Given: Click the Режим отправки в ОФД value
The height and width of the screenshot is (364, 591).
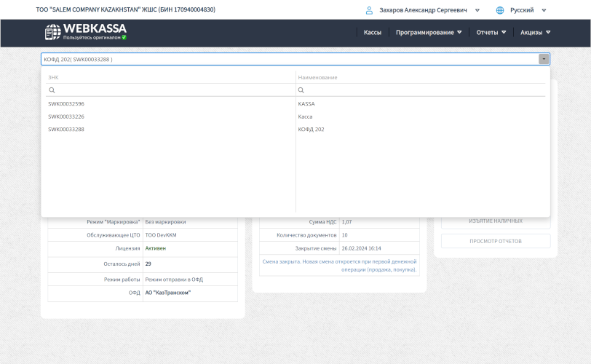Looking at the screenshot, I should point(174,280).
